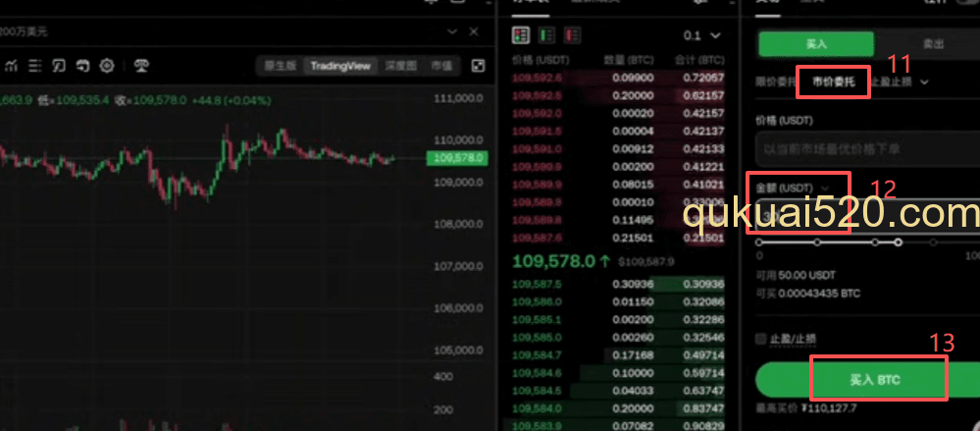This screenshot has height=431, width=980.
Task: Click ask price 109,591.0 row
Action: 618,149
